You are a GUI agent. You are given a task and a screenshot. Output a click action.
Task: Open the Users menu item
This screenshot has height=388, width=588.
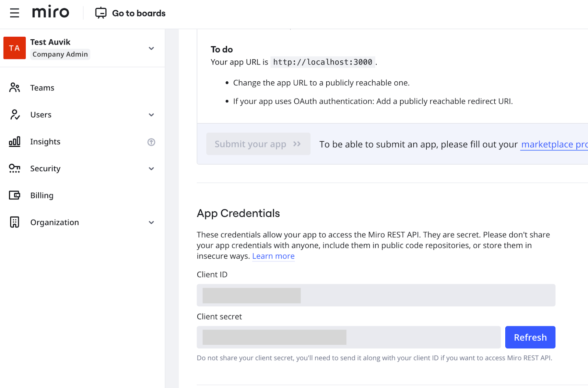(x=41, y=115)
